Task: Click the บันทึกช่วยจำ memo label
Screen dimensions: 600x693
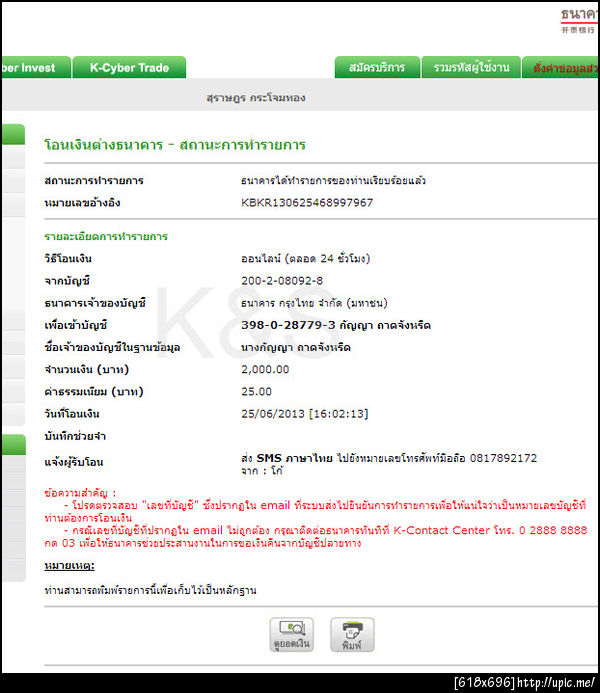Action: 75,436
